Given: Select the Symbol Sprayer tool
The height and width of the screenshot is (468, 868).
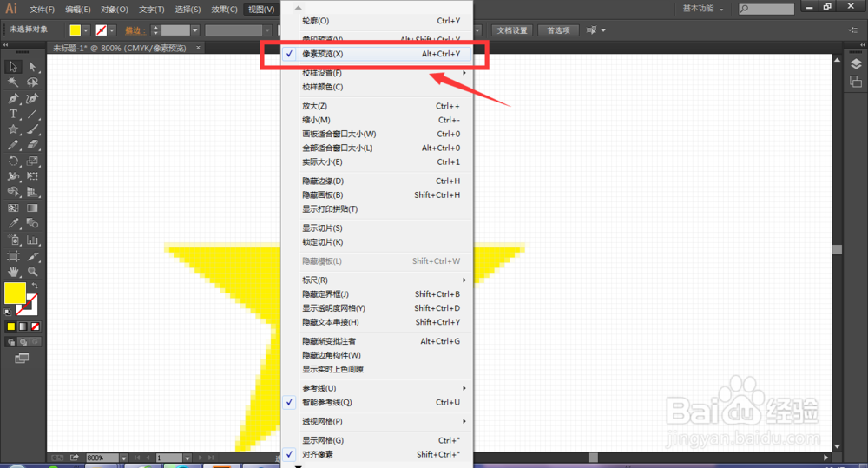Looking at the screenshot, I should tap(13, 241).
